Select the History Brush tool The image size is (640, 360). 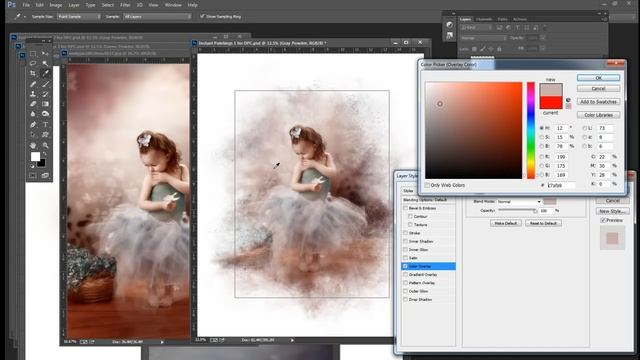point(45,94)
